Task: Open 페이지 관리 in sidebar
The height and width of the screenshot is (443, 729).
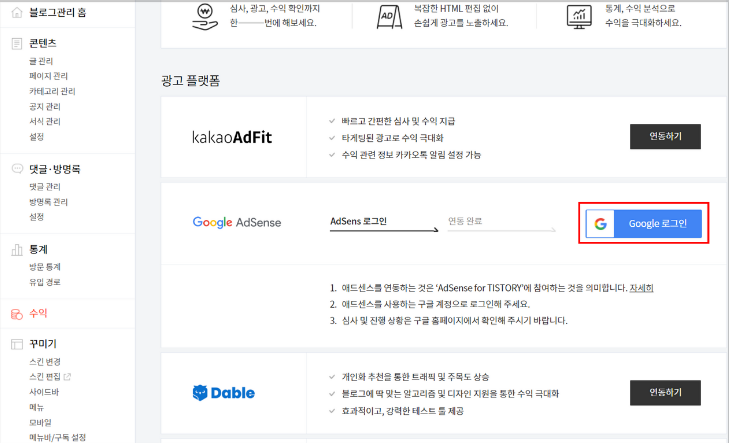Action: (x=48, y=76)
